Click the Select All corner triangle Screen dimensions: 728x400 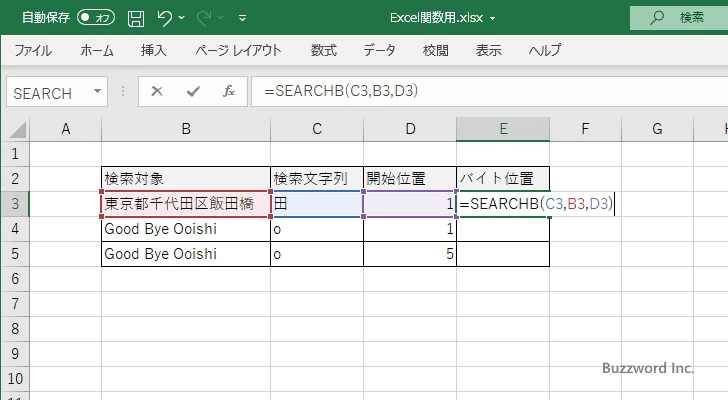[x=17, y=129]
